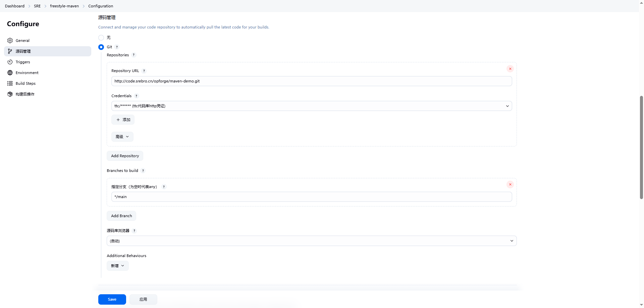Screen dimensions: 644x308
Task: Select the 无 radio option
Action: click(101, 38)
